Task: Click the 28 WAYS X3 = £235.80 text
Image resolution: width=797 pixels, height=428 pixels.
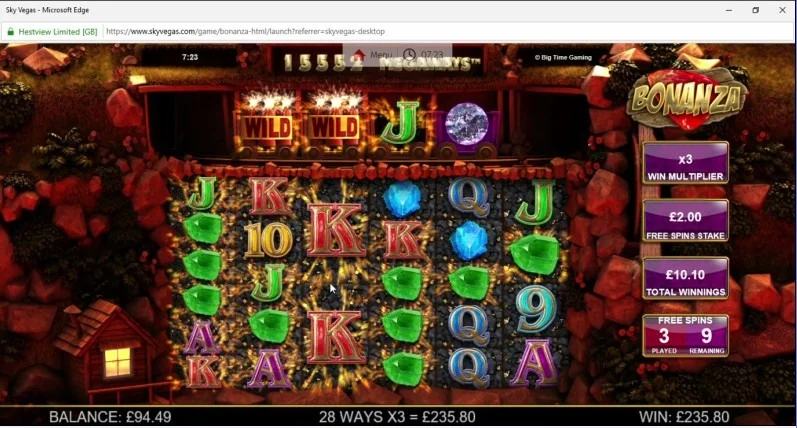Action: pos(397,417)
